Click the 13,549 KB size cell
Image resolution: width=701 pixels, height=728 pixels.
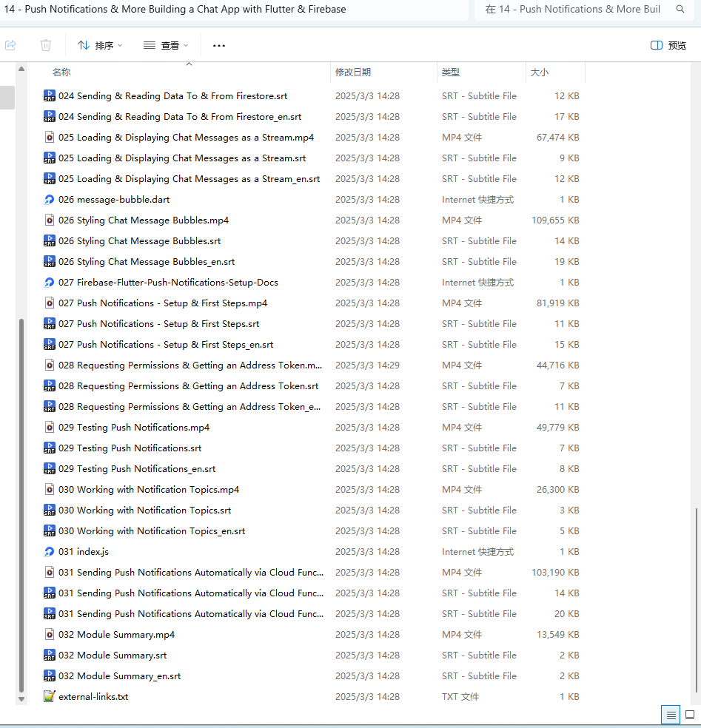(557, 635)
